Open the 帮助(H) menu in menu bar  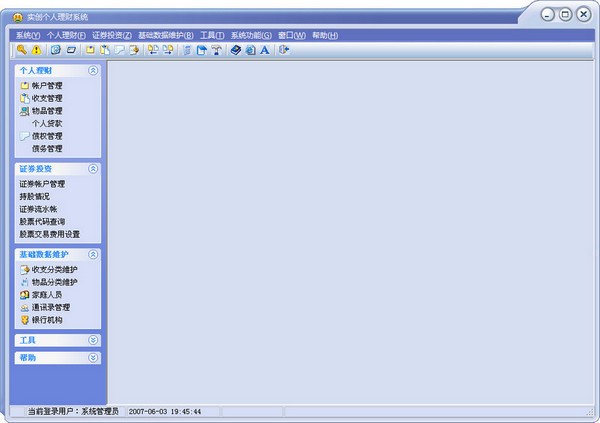[x=325, y=36]
